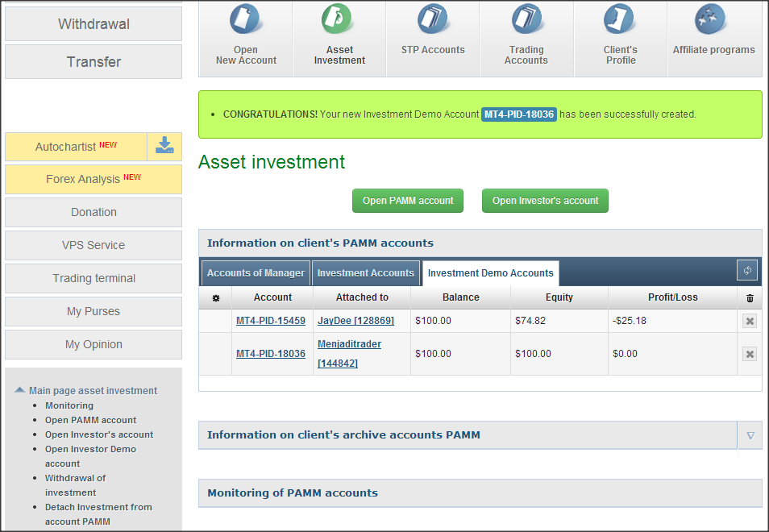Open Detach Investment from account PAMM link
The height and width of the screenshot is (532, 769).
98,513
